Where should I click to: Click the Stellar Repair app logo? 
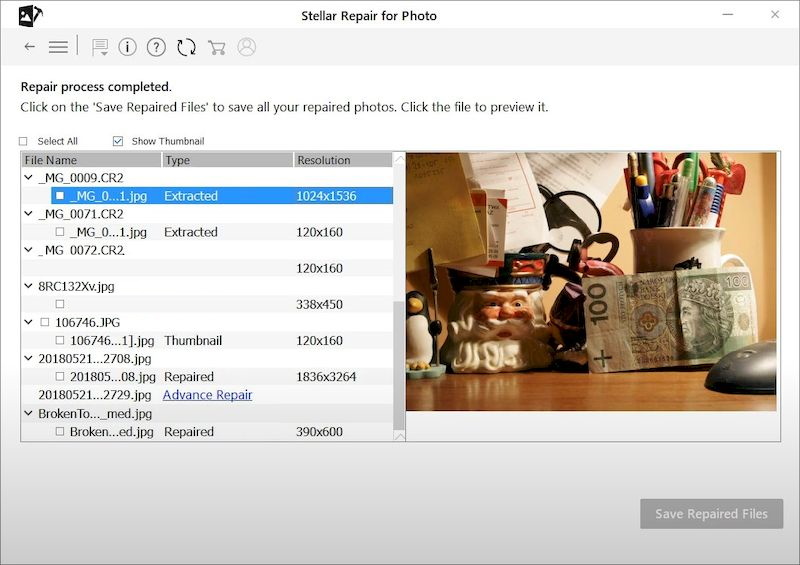coord(30,15)
